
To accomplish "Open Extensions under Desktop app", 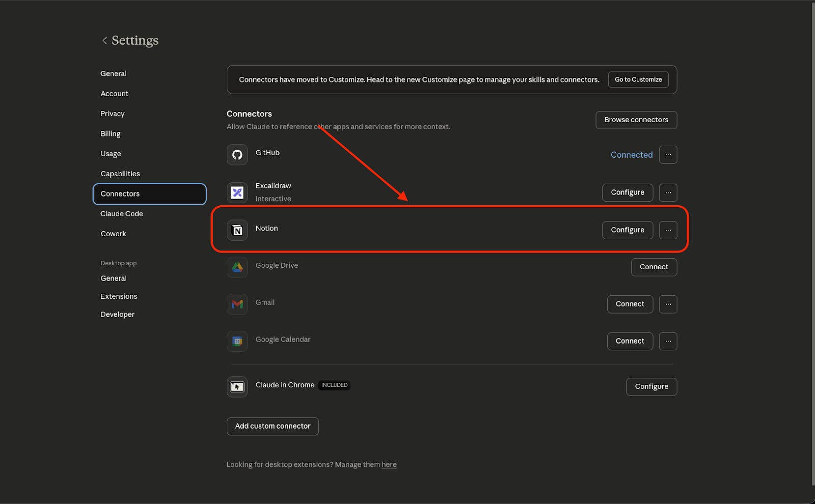I will coord(119,296).
